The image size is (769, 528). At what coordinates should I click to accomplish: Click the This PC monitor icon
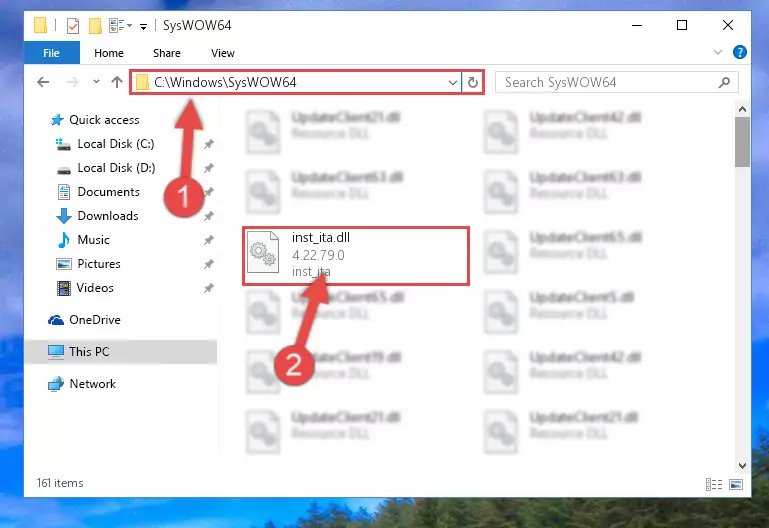(56, 352)
